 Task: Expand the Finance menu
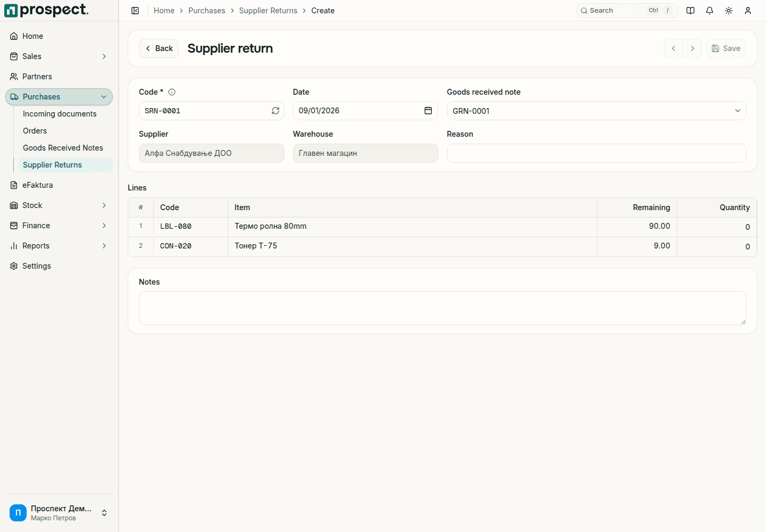59,226
